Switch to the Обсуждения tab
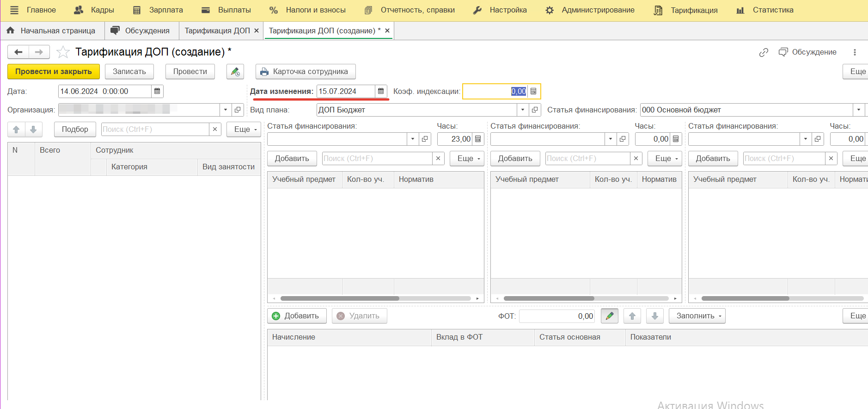The height and width of the screenshot is (409, 868). point(141,31)
